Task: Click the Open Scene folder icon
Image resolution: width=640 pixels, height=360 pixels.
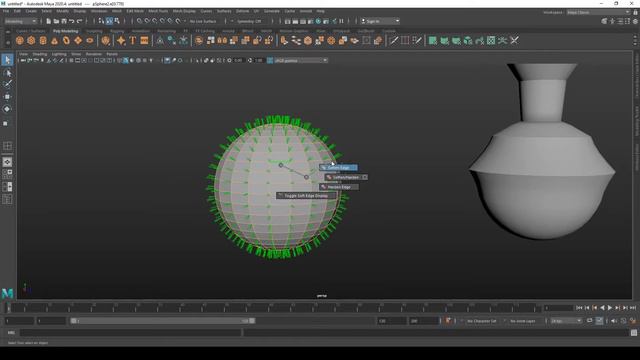Action: point(56,21)
